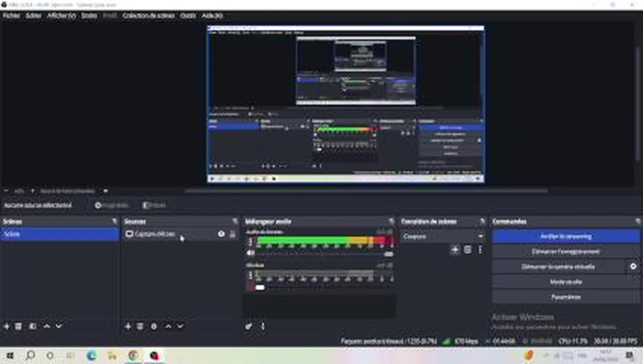Remove selected source with trash icon

point(140,327)
